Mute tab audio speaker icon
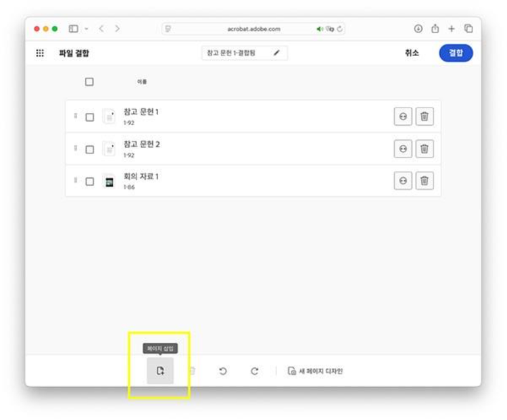This screenshot has width=507, height=420. (320, 29)
